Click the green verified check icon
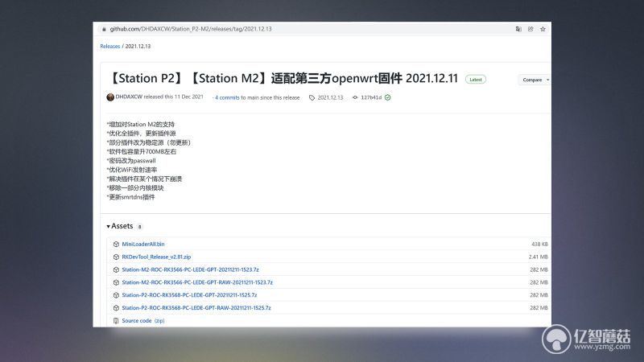 [x=388, y=97]
